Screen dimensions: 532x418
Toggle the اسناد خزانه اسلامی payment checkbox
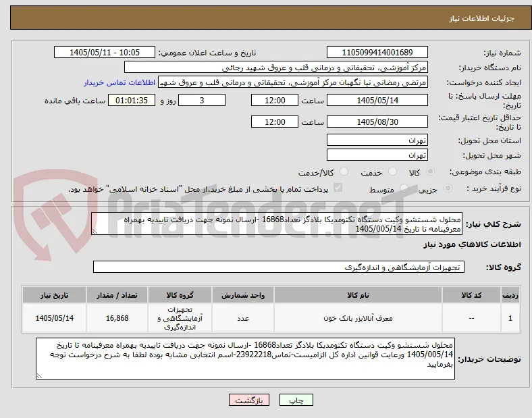[338, 188]
